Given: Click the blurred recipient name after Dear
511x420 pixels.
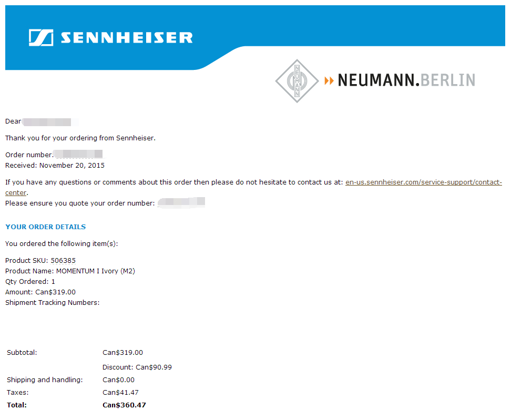Looking at the screenshot, I should point(47,122).
